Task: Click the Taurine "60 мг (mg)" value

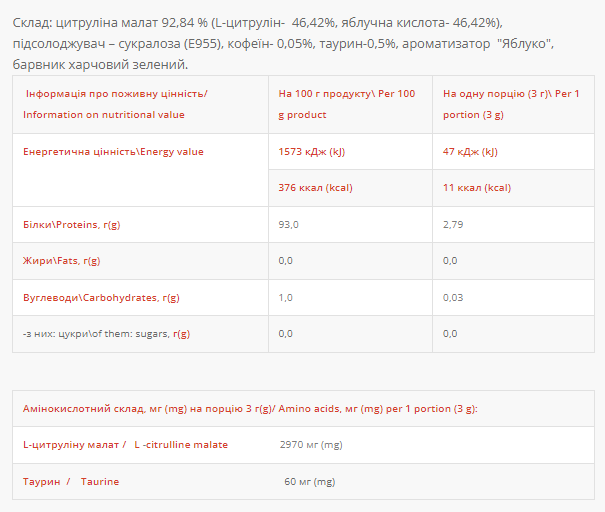Action: coord(310,482)
